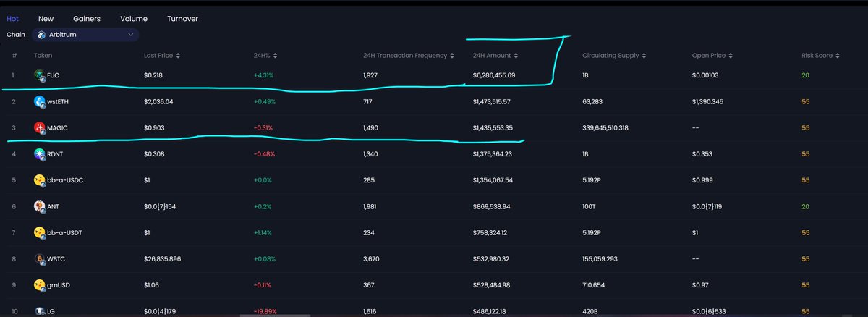Click the Token column header
This screenshot has width=868, height=317.
point(43,56)
